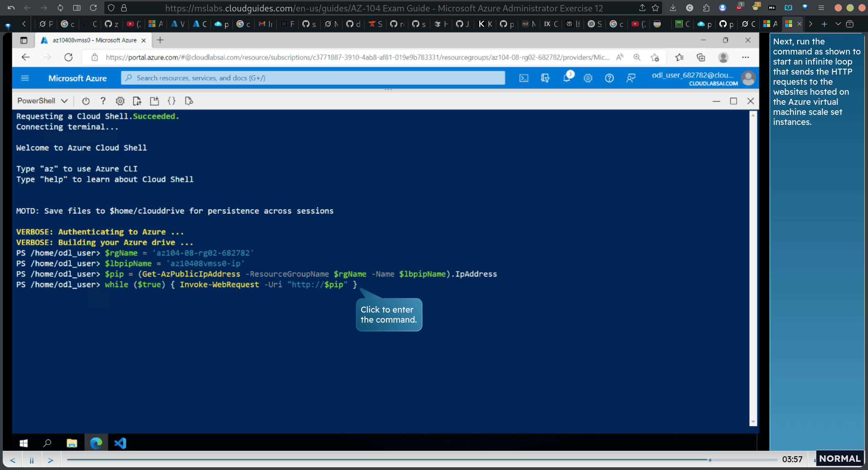868x470 pixels.
Task: Go to previous guide step
Action: click(x=13, y=460)
